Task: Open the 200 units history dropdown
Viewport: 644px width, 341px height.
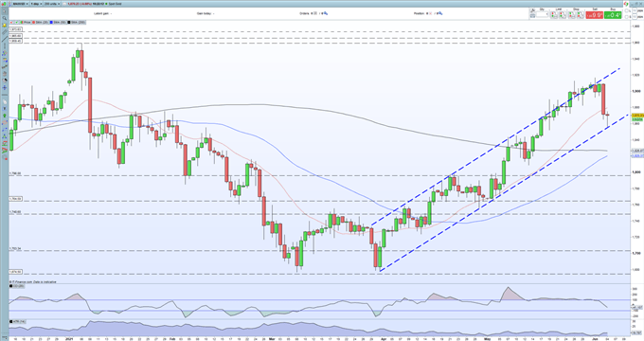Action: 51,4
